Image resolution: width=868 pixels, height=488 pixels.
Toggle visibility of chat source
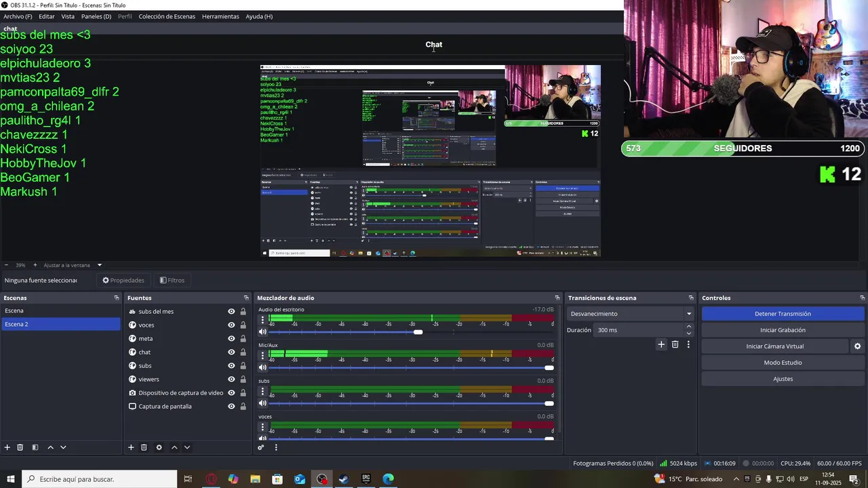coord(231,352)
